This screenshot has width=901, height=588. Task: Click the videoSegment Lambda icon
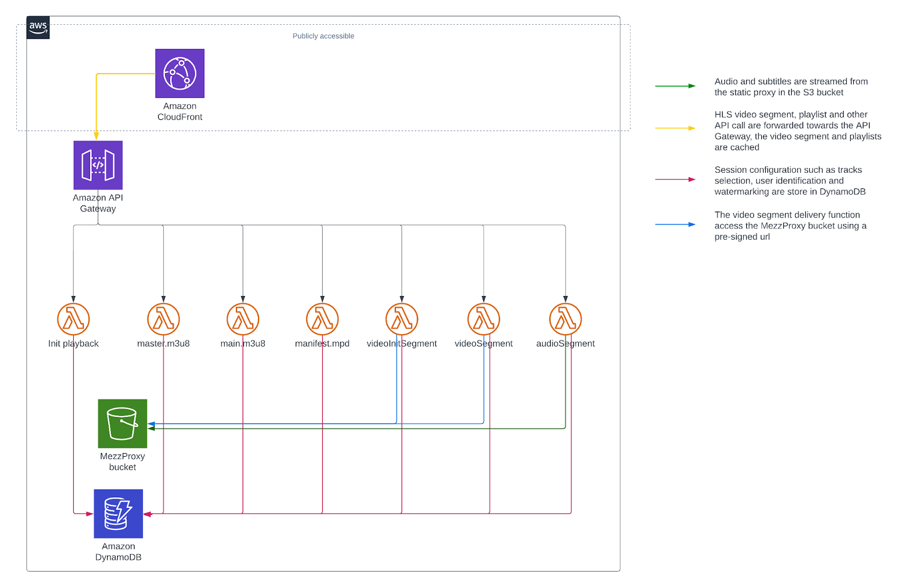[484, 319]
